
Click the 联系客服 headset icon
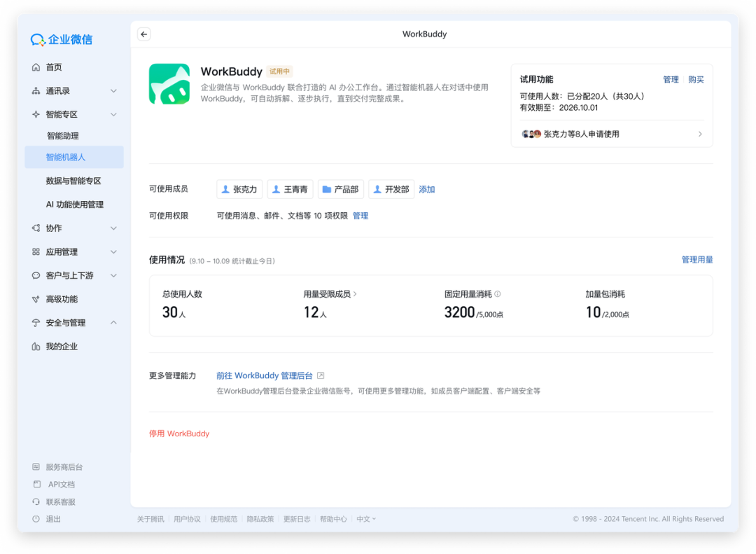pos(36,501)
